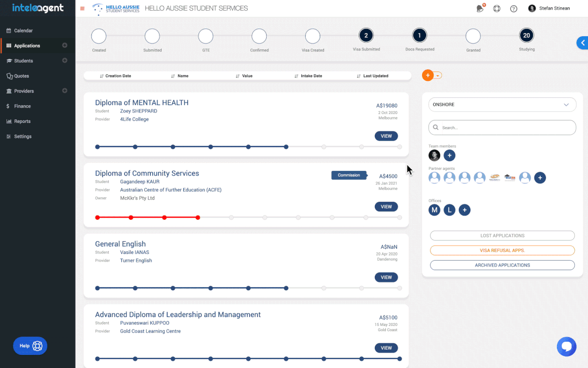Open the hamburger menu toggle
The image size is (588, 368).
pos(82,8)
